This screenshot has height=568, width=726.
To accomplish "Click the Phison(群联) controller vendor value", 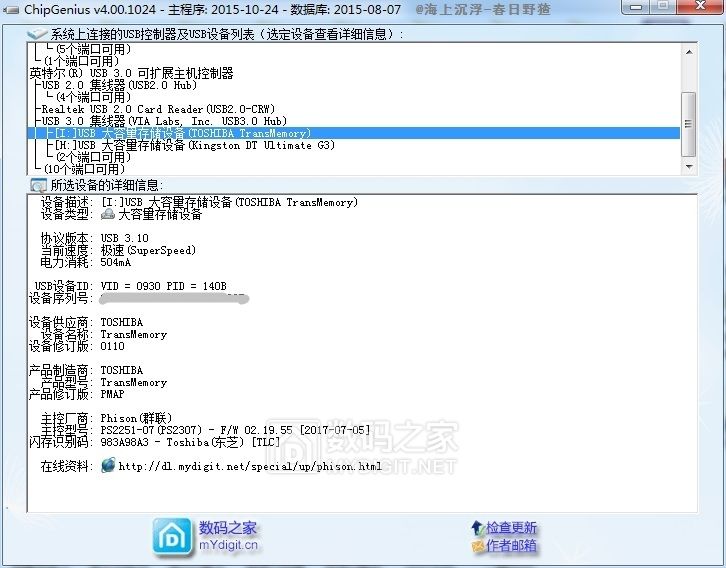I will click(136, 418).
